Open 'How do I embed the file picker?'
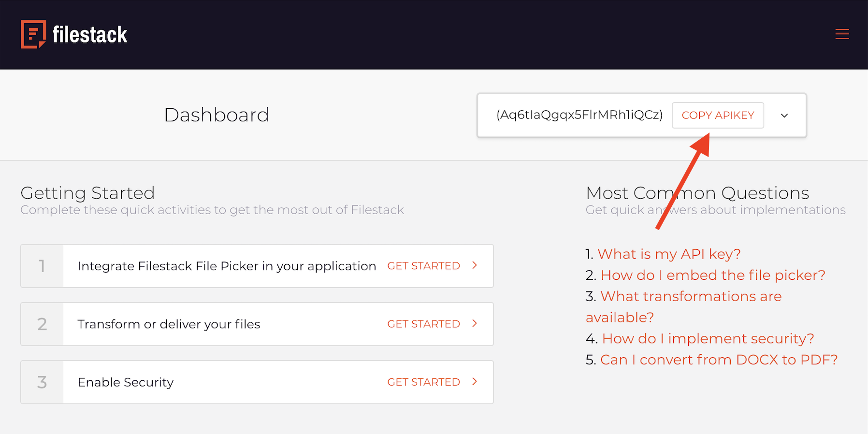This screenshot has width=868, height=434. pyautogui.click(x=713, y=275)
